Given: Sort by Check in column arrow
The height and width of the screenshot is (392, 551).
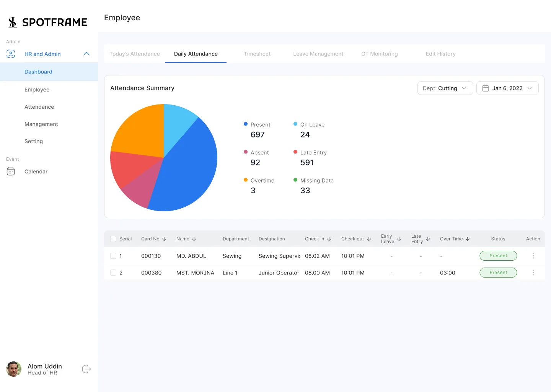Looking at the screenshot, I should (329, 239).
